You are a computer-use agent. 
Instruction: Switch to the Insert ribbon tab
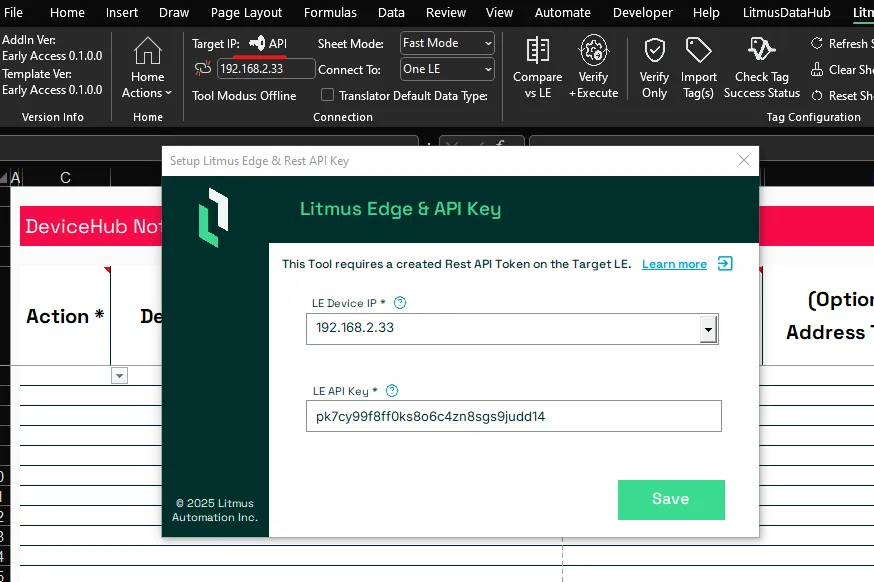pos(122,12)
